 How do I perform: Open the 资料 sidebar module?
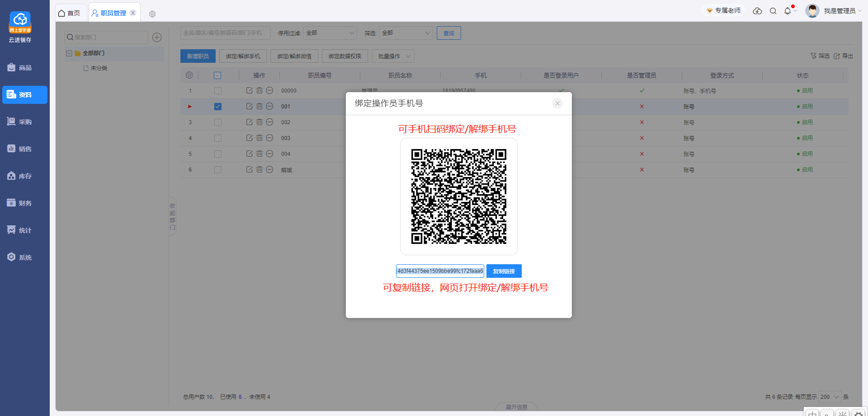pyautogui.click(x=25, y=95)
